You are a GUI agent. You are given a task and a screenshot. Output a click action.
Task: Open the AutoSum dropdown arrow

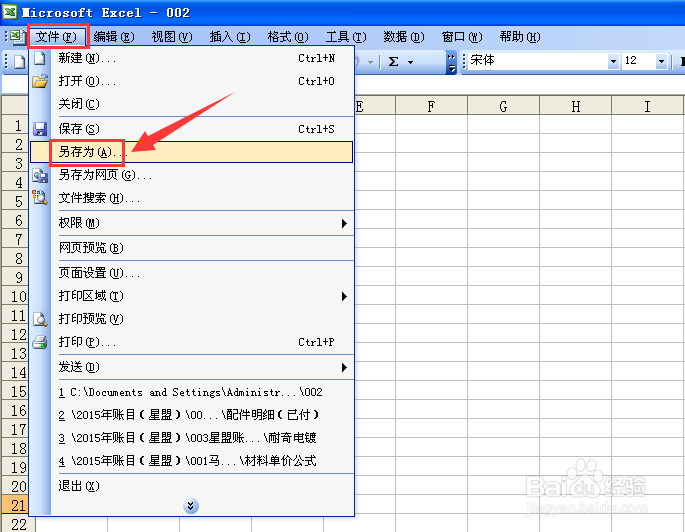410,62
